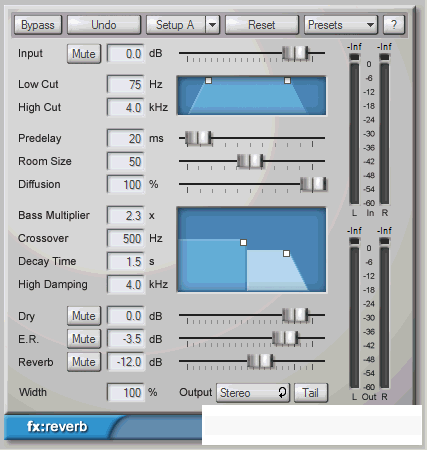427x450 pixels.
Task: Mute the Input signal
Action: pos(84,54)
